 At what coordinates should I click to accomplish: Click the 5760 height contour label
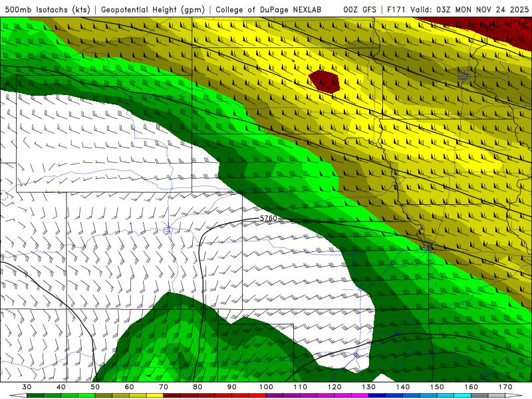tap(269, 218)
